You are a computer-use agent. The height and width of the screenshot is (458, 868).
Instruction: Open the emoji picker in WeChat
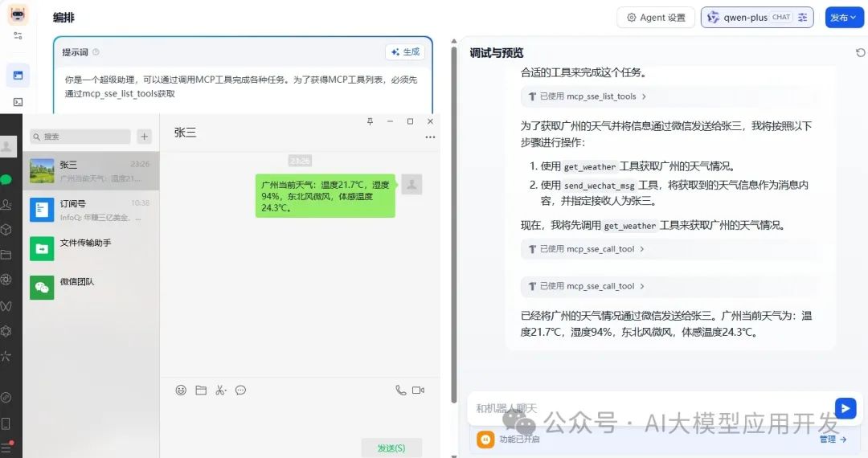tap(181, 390)
